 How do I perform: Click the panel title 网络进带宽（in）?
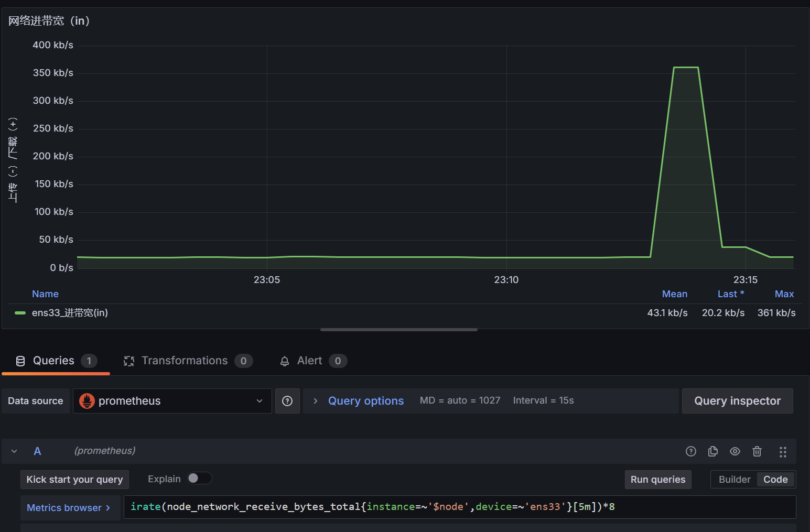coord(49,21)
